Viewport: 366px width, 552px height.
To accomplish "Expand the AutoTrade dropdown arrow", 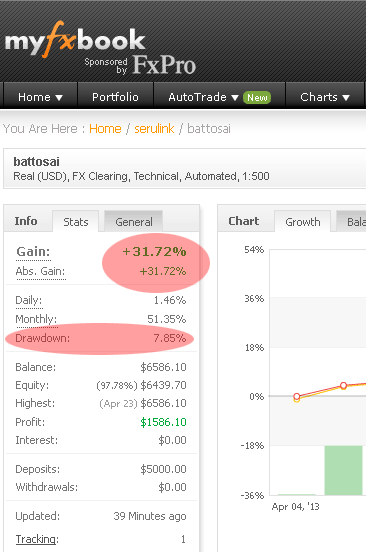I will pos(235,98).
